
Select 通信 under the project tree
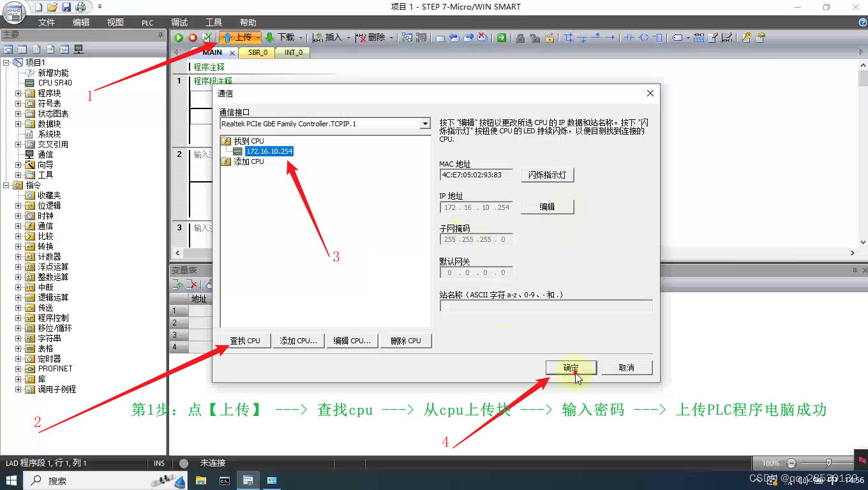(x=45, y=154)
